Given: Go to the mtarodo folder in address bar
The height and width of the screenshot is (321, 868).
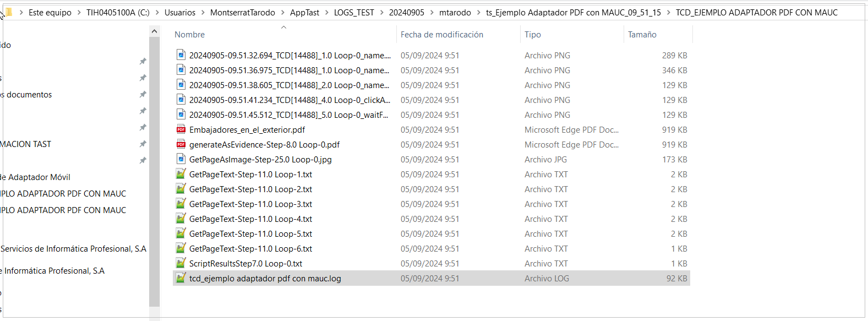Looking at the screenshot, I should point(455,13).
